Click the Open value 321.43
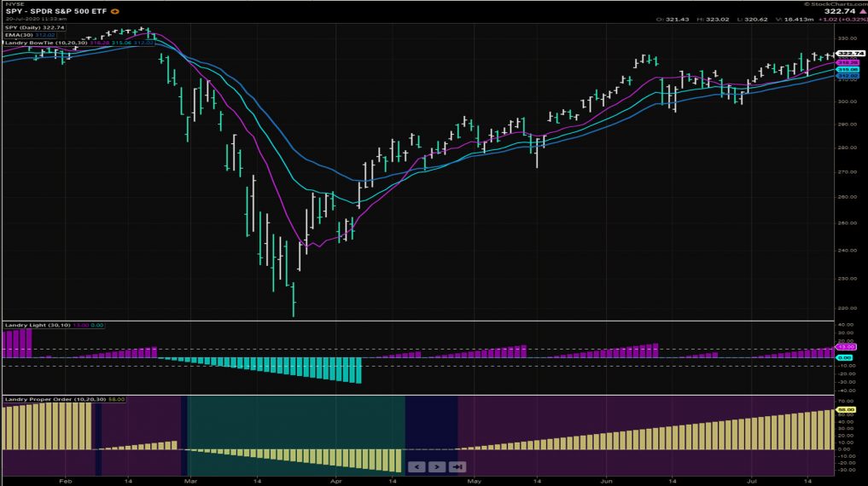The image size is (868, 486). coord(677,20)
